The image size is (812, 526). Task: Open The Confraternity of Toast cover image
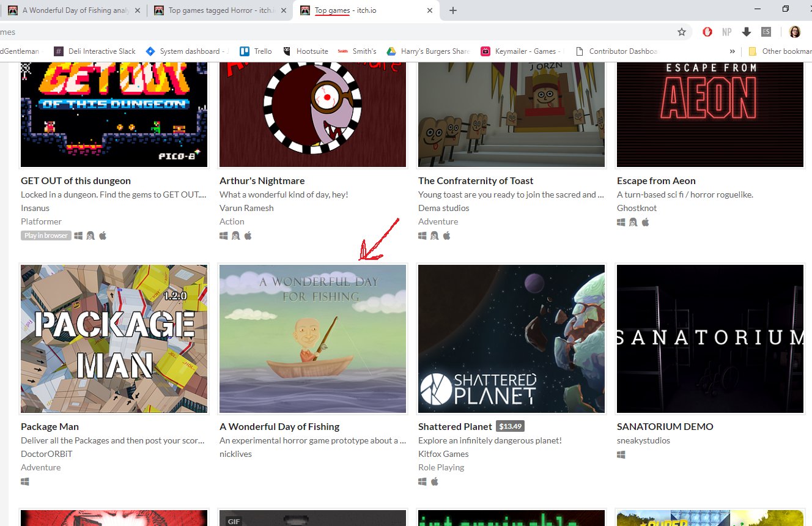[512, 113]
